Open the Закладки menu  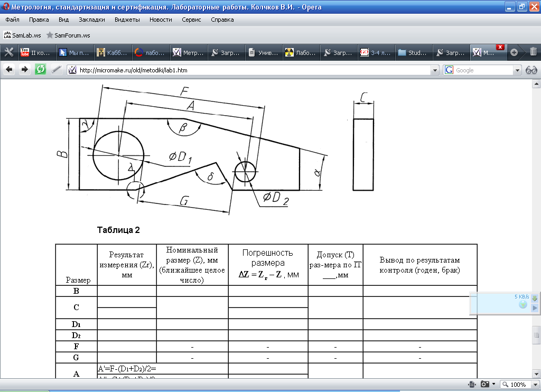click(x=92, y=20)
